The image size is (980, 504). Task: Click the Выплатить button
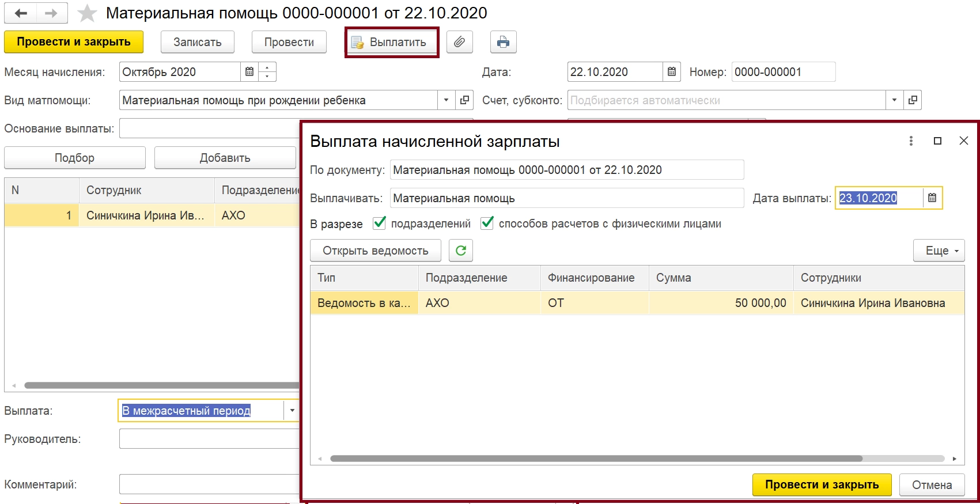coord(392,42)
